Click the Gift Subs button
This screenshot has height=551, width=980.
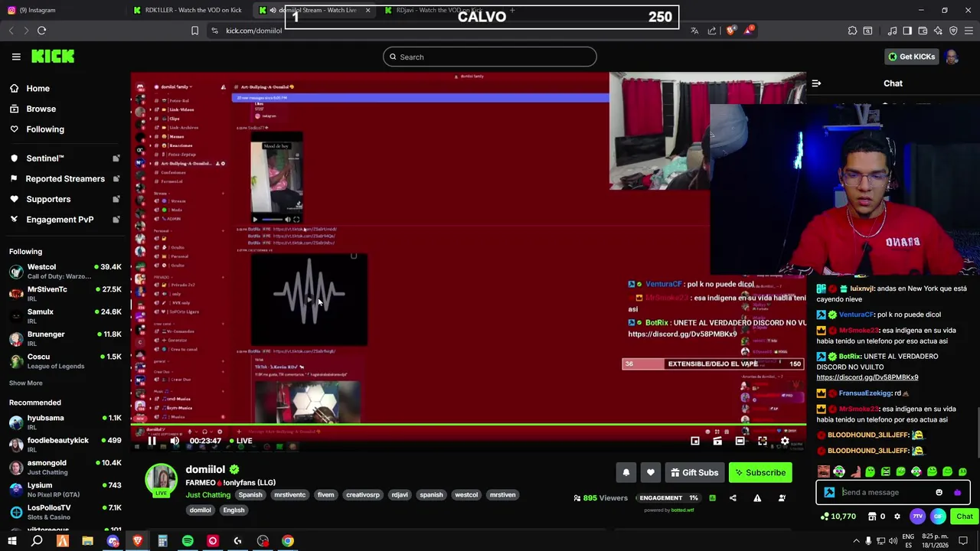pos(694,473)
